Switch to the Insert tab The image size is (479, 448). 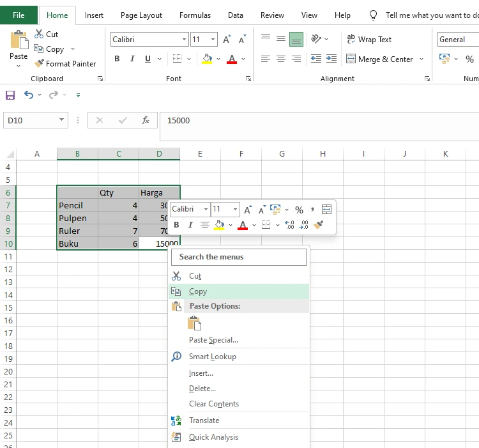pos(94,15)
